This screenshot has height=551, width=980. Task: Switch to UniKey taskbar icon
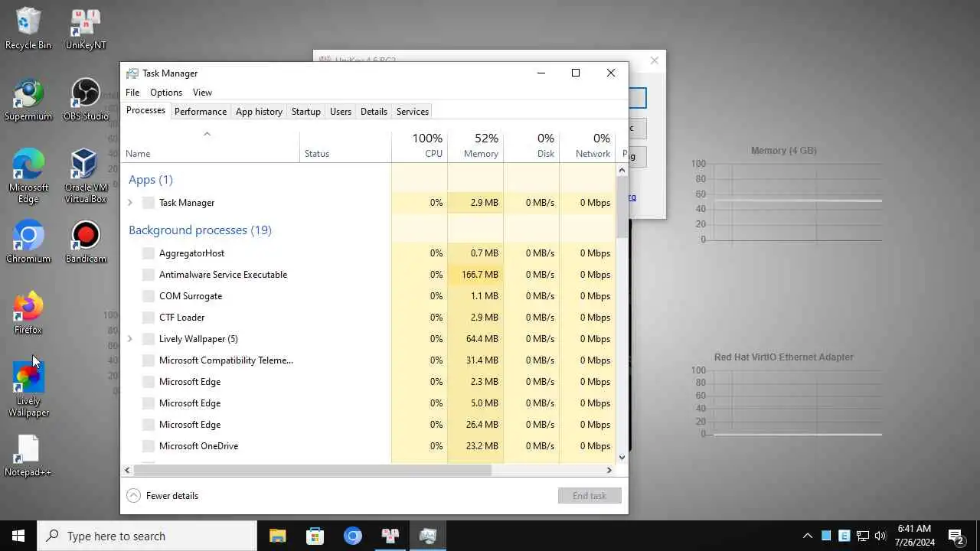point(390,536)
